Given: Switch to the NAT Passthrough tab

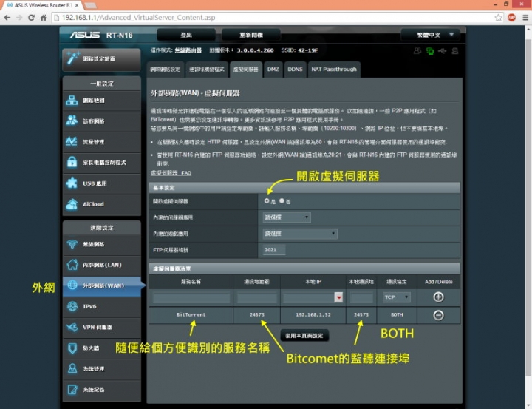Looking at the screenshot, I should tap(334, 70).
